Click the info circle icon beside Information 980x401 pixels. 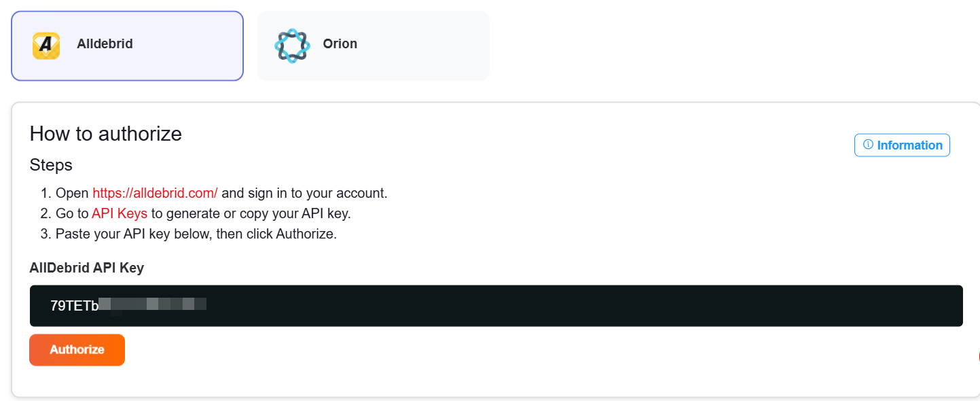868,145
